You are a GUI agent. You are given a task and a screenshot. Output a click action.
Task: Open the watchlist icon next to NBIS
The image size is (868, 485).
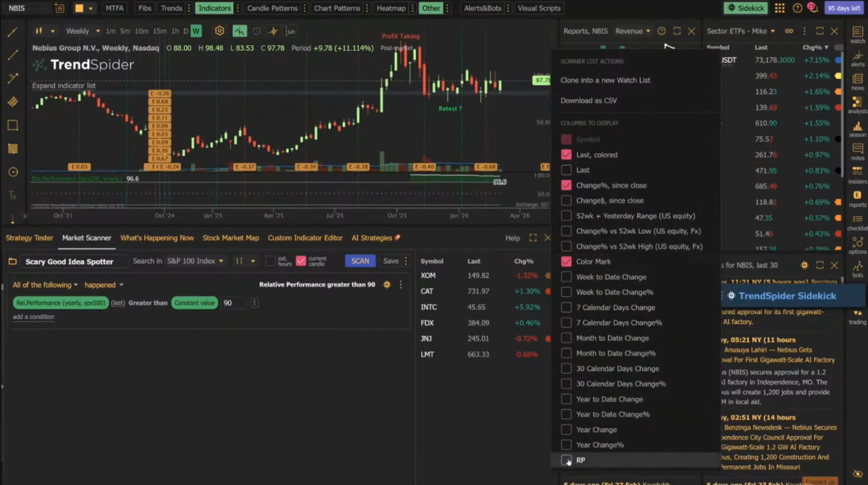[59, 8]
